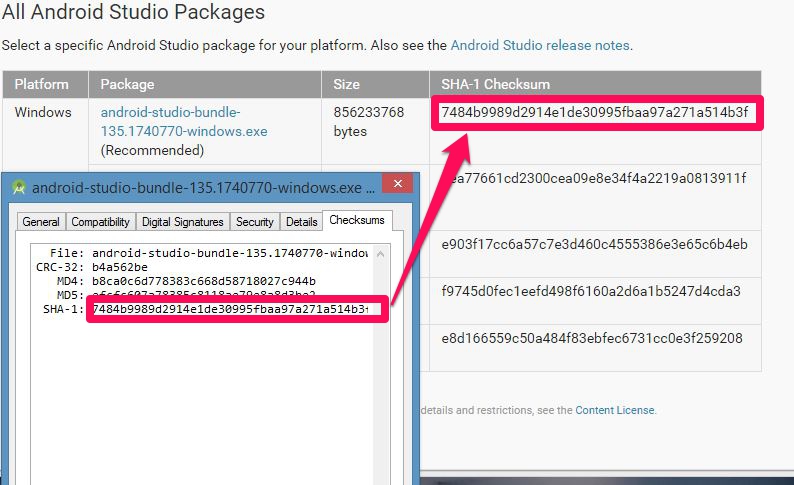Open the Compatibility tab
This screenshot has width=794, height=485.
pyautogui.click(x=100, y=222)
